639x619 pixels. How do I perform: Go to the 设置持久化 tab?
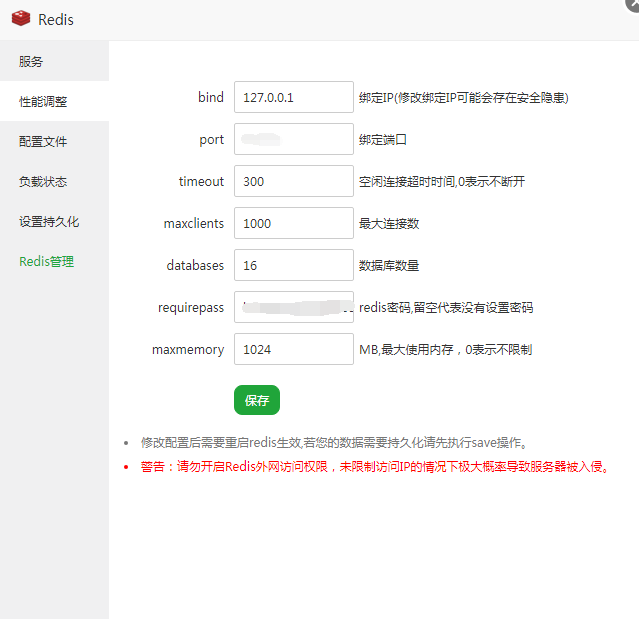click(49, 221)
